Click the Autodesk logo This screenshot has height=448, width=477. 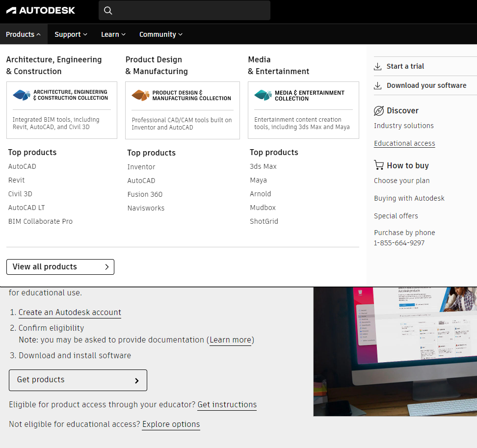(40, 10)
